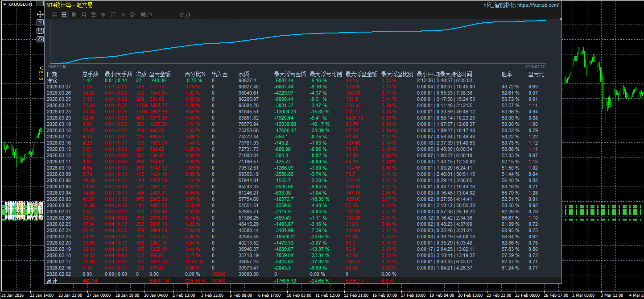Viewport: 644px width, 299px height.
Task: Click the 最大浮盈金额 column header
Action: 362,74
